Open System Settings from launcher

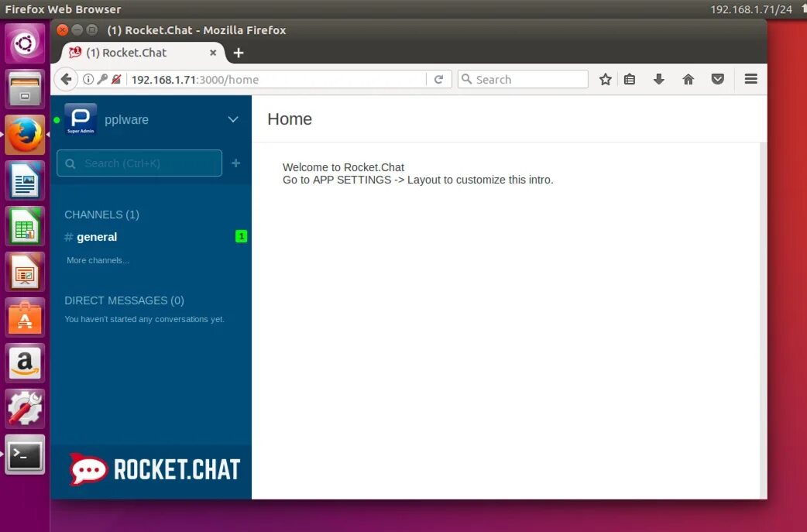tap(25, 409)
